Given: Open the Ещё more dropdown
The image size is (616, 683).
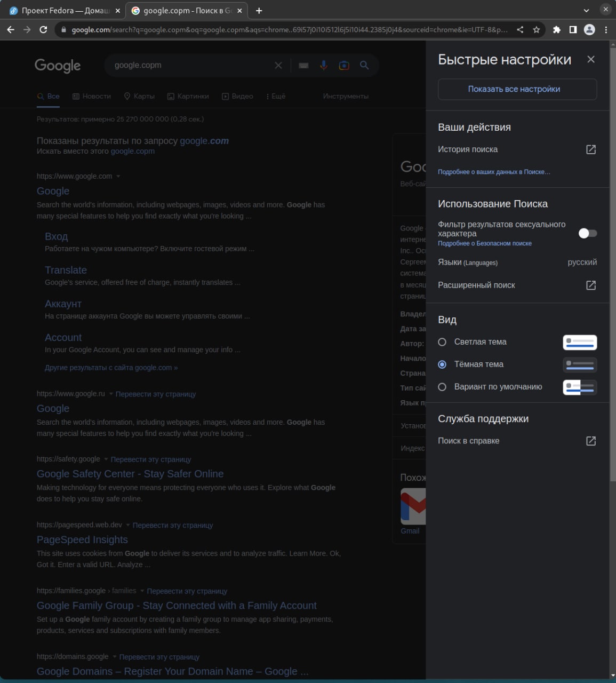Looking at the screenshot, I should (275, 96).
